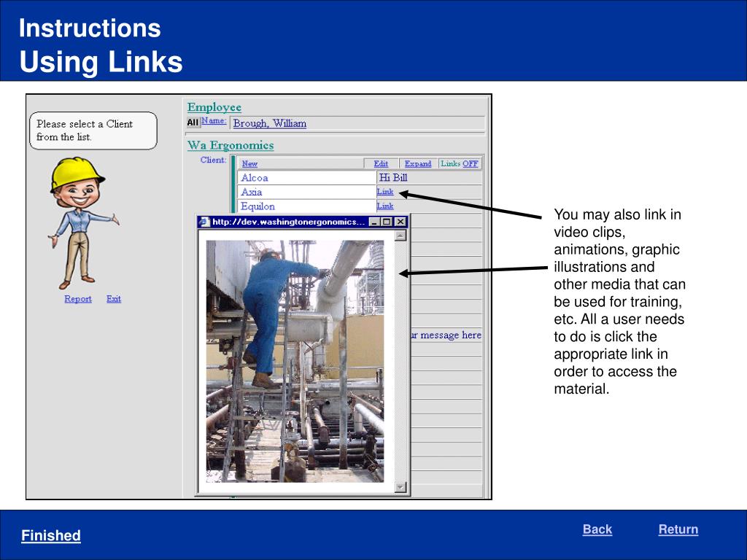Click the Finished link in the footer
This screenshot has width=747, height=560.
(x=50, y=535)
